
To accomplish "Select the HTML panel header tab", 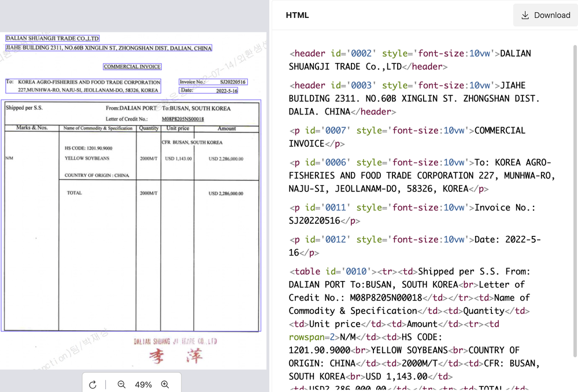I will click(x=297, y=15).
